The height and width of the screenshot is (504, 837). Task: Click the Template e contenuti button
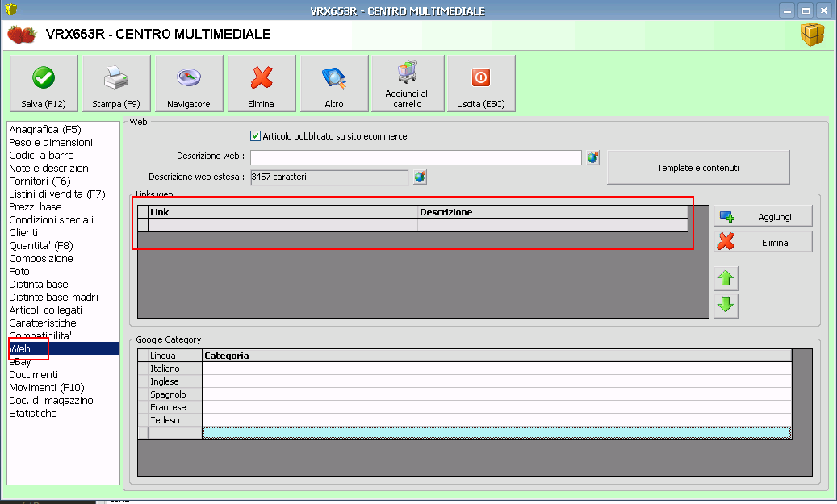pos(698,168)
